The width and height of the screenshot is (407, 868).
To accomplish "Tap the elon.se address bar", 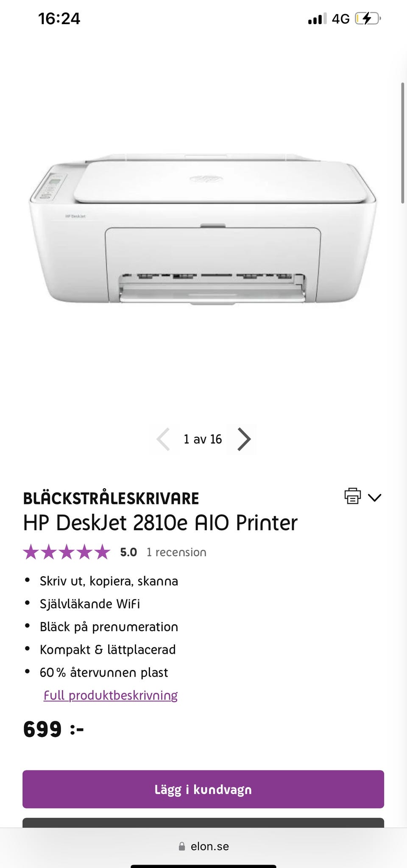I will [x=203, y=846].
